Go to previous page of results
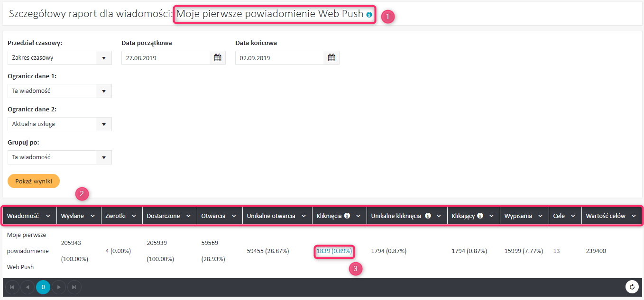Image resolution: width=644 pixels, height=300 pixels. pyautogui.click(x=28, y=287)
